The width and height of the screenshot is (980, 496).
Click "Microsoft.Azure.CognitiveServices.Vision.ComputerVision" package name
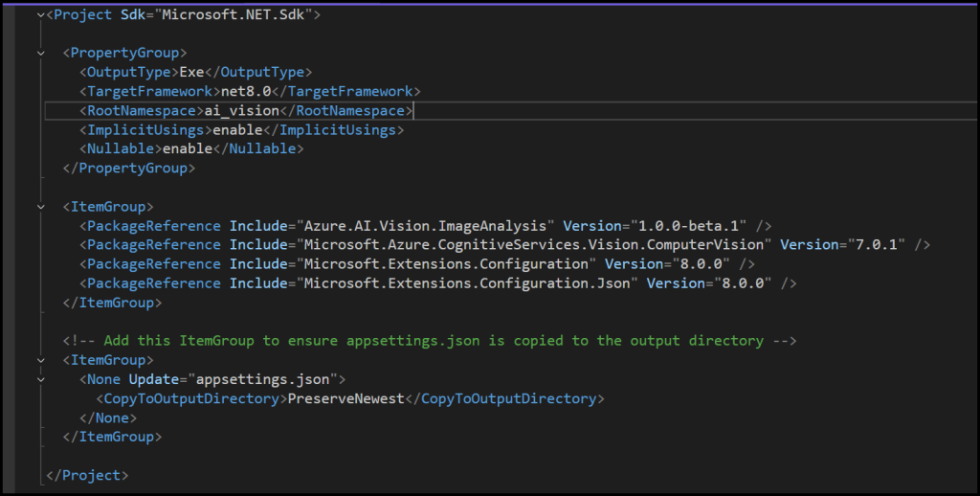click(x=534, y=244)
